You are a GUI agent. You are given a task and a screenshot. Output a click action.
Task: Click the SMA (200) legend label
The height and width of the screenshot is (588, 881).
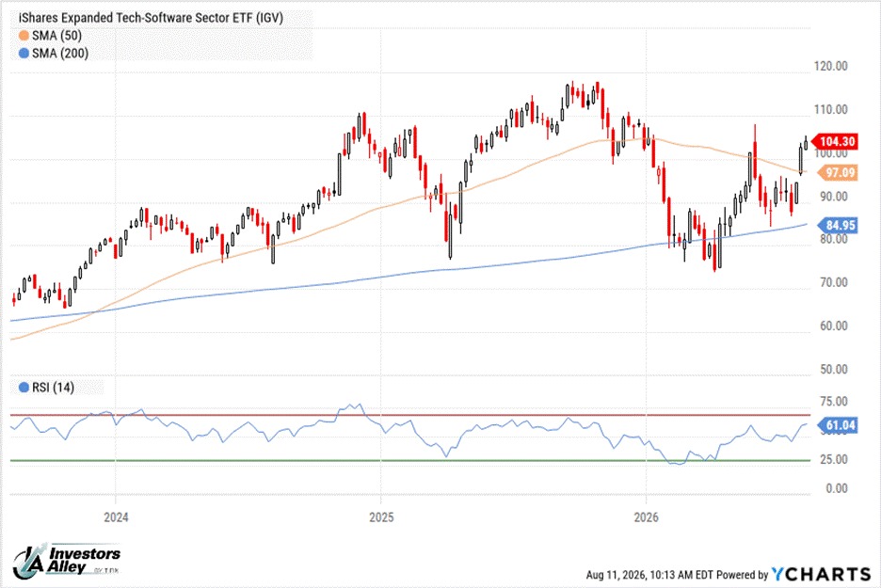[60, 54]
